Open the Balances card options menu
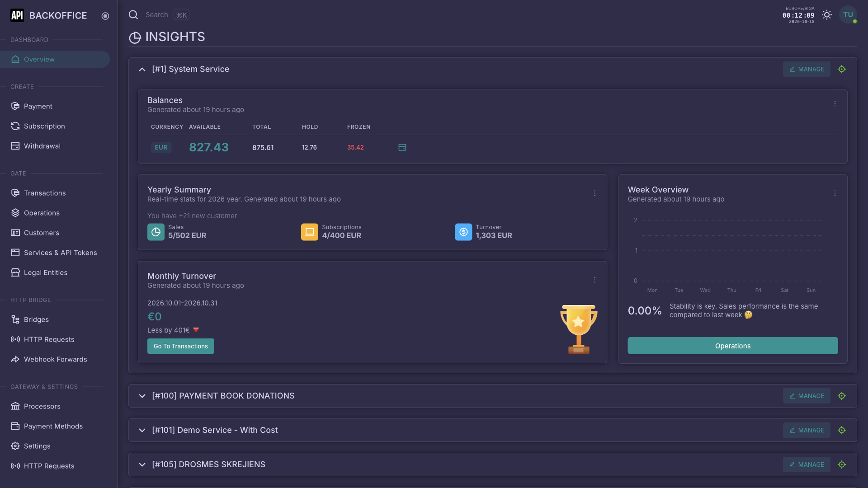Screen dimensions: 868x488 (835, 104)
